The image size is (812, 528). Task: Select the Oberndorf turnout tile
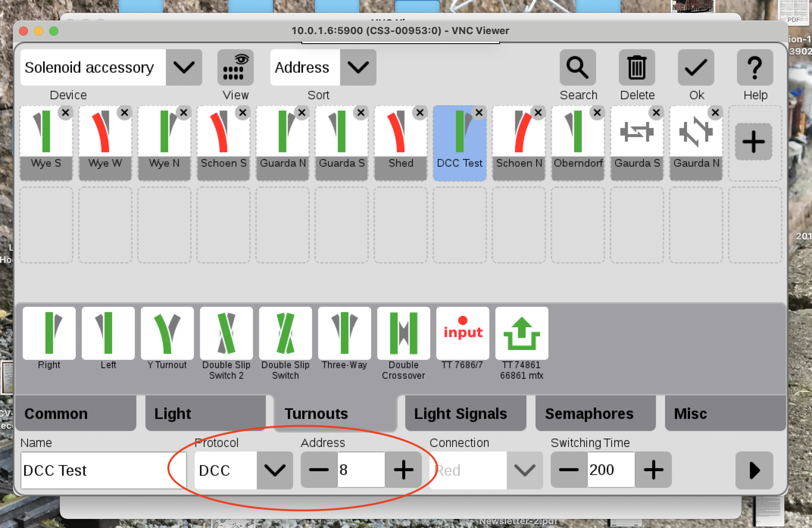578,143
